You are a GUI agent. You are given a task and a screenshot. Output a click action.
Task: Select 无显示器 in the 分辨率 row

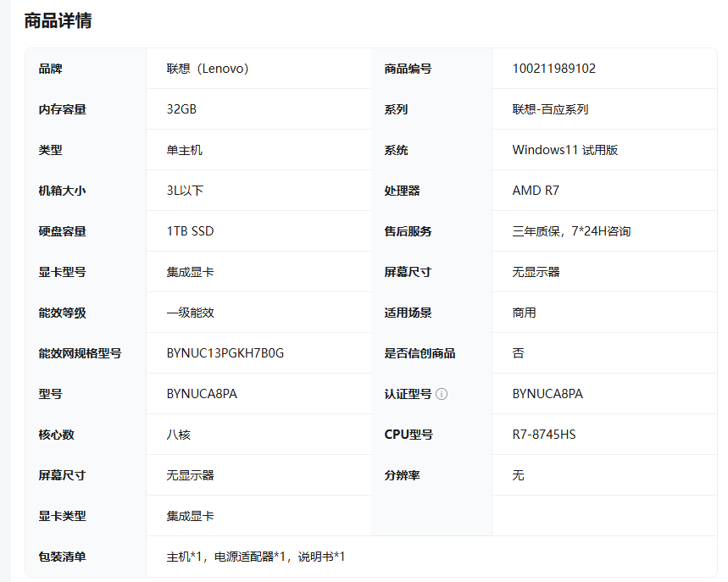point(191,475)
